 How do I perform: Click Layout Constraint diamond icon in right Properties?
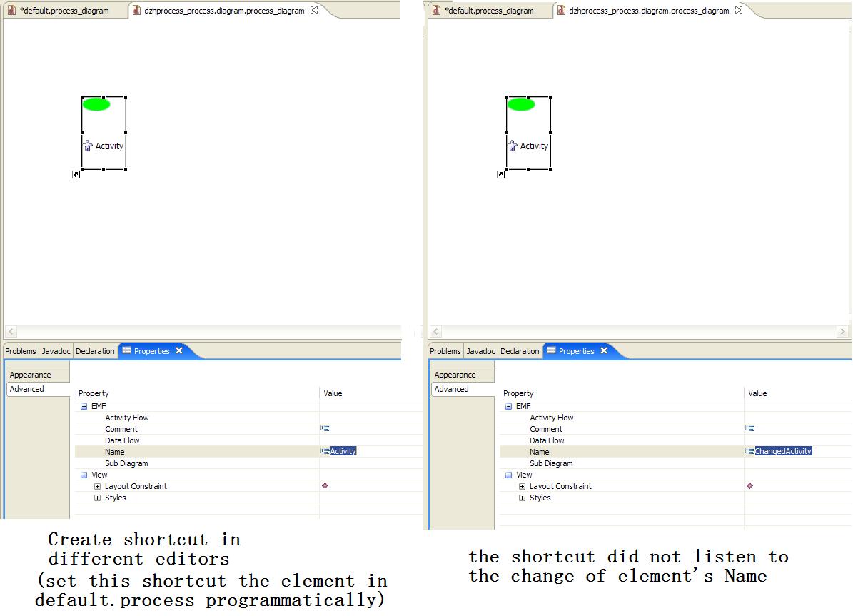[750, 485]
